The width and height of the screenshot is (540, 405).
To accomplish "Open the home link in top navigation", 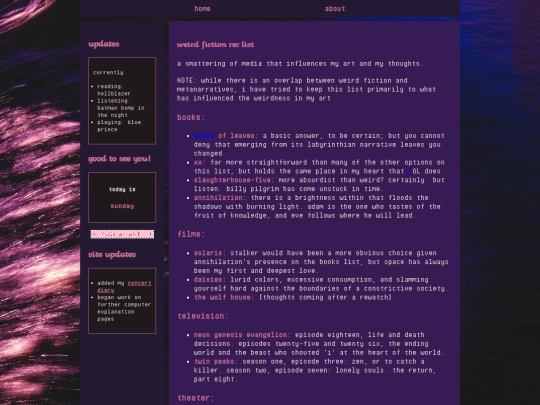I will pyautogui.click(x=202, y=9).
